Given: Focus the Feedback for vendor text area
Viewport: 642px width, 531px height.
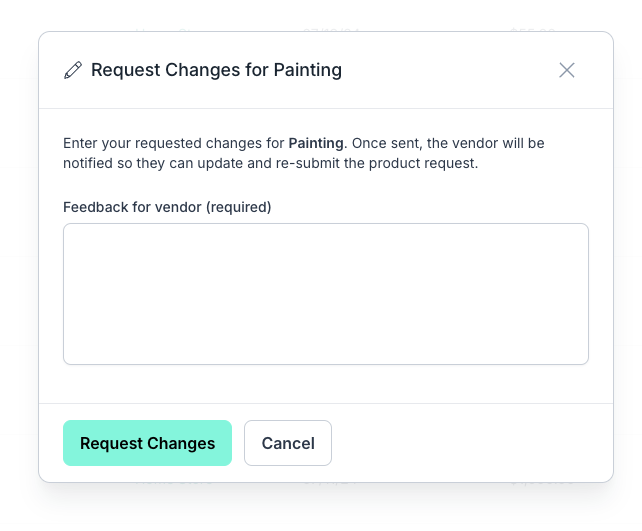Looking at the screenshot, I should pyautogui.click(x=325, y=294).
